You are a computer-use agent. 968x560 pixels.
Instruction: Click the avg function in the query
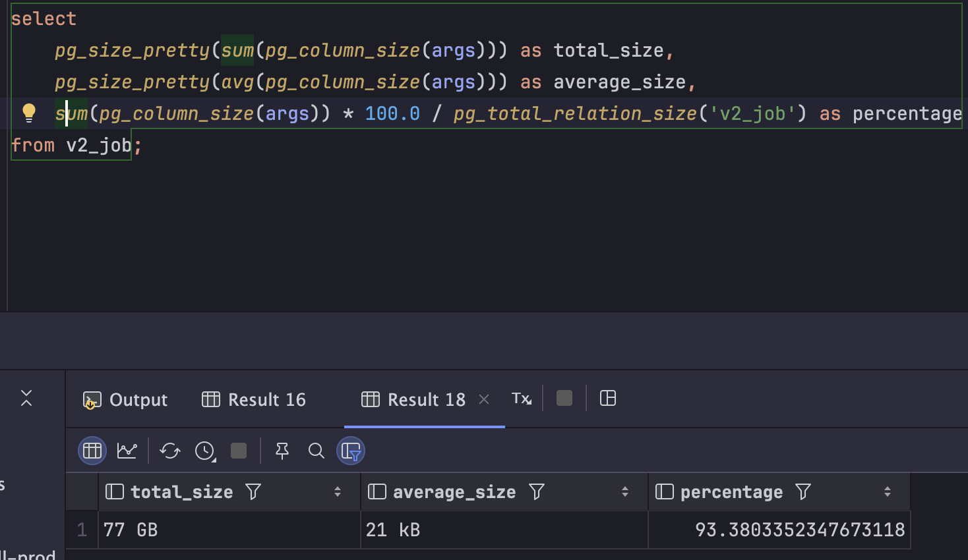(237, 82)
